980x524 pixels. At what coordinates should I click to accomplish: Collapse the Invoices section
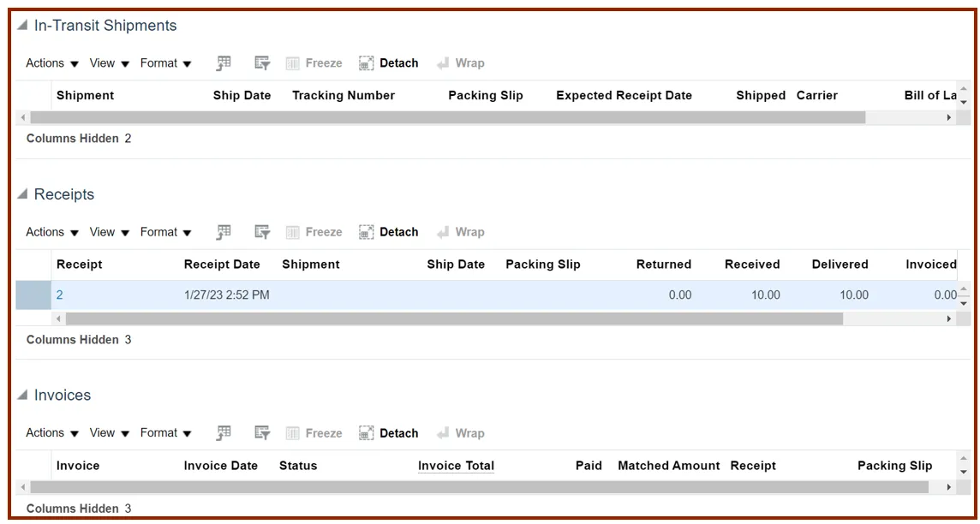pos(23,396)
